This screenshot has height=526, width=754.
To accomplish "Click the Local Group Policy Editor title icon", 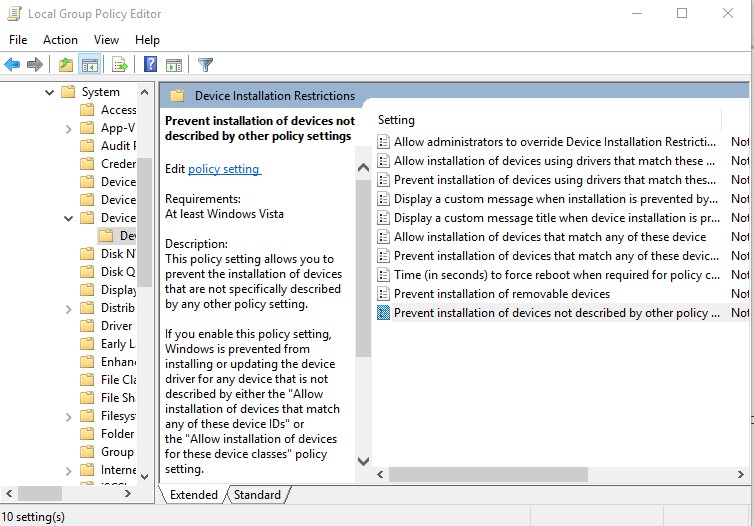I will [15, 13].
